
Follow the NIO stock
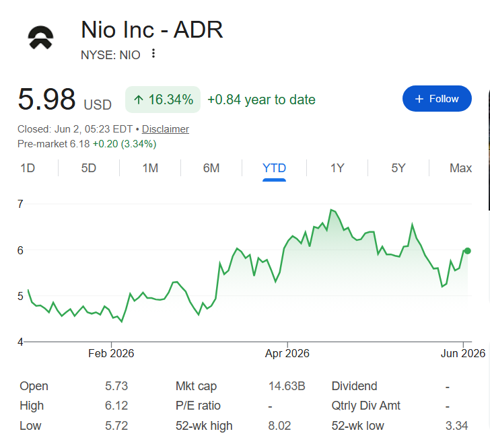pyautogui.click(x=437, y=99)
